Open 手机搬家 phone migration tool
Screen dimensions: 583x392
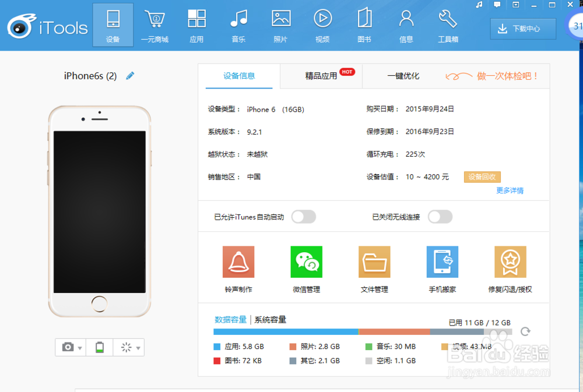[442, 269]
